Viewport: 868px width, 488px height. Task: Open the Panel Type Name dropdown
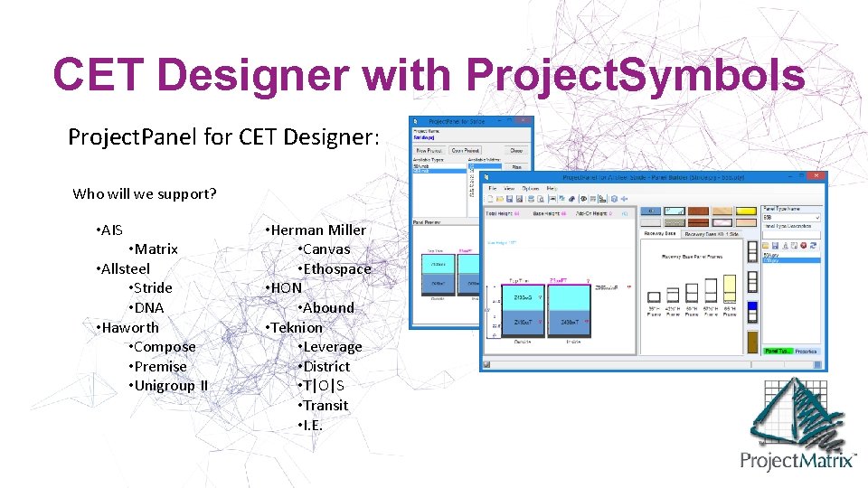point(791,218)
